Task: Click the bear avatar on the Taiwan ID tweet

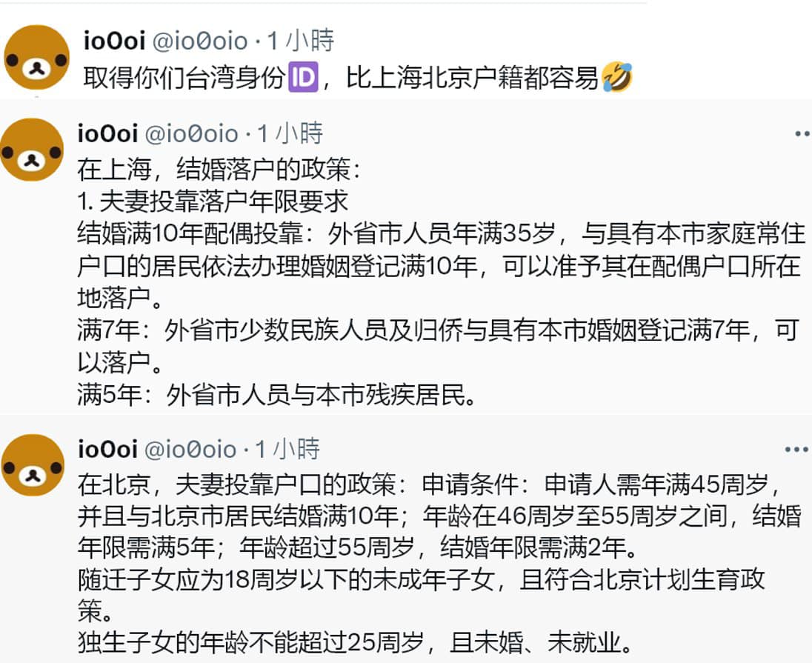Action: coord(36,58)
